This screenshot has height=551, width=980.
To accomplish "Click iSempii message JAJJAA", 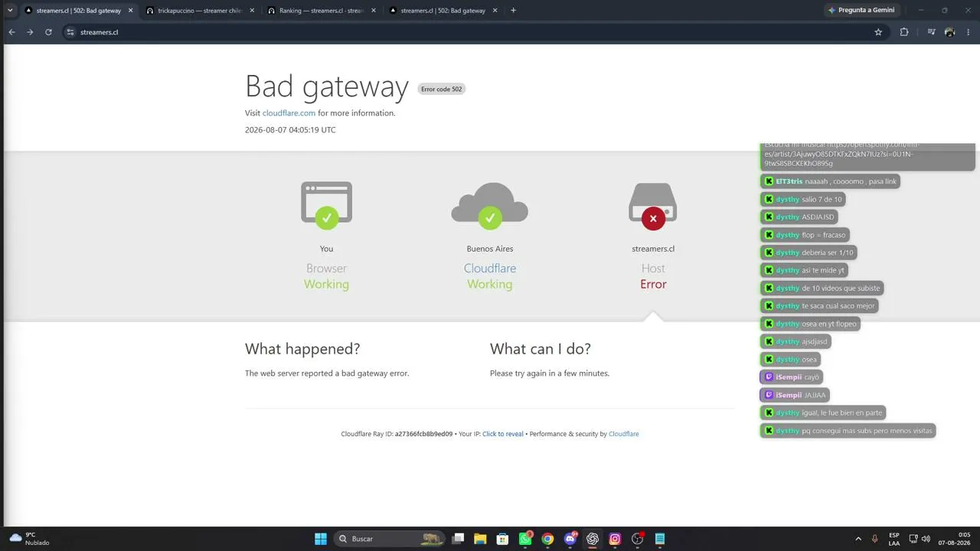I will tap(795, 395).
